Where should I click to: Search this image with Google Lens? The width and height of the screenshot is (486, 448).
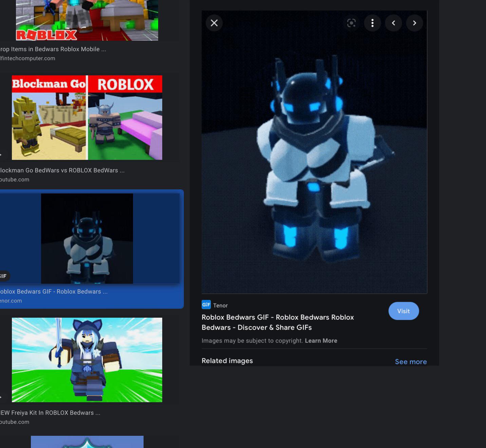(x=351, y=23)
